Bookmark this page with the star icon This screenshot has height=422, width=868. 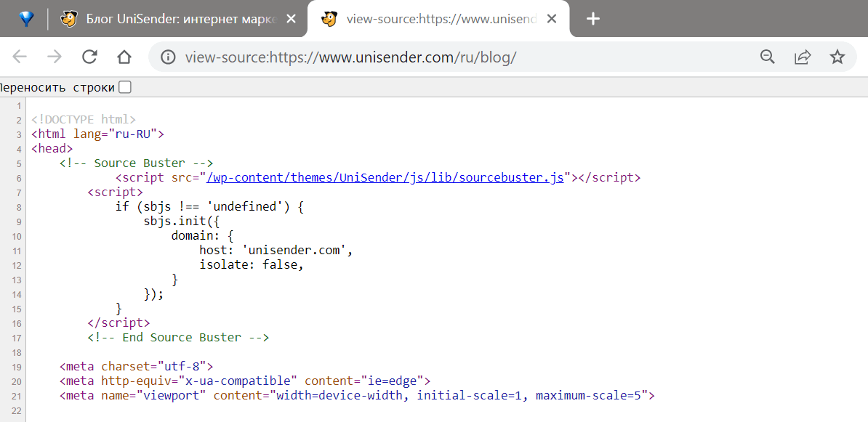[x=837, y=57]
